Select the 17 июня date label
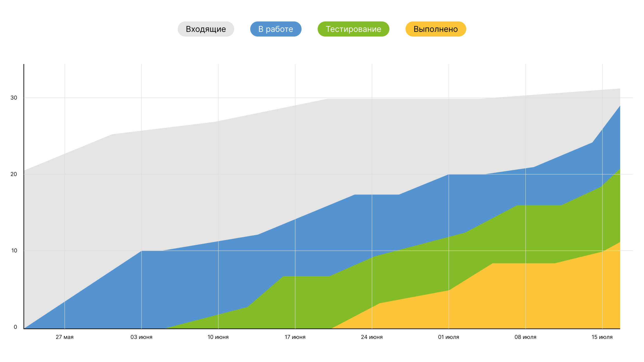The image size is (644, 362). click(x=295, y=337)
